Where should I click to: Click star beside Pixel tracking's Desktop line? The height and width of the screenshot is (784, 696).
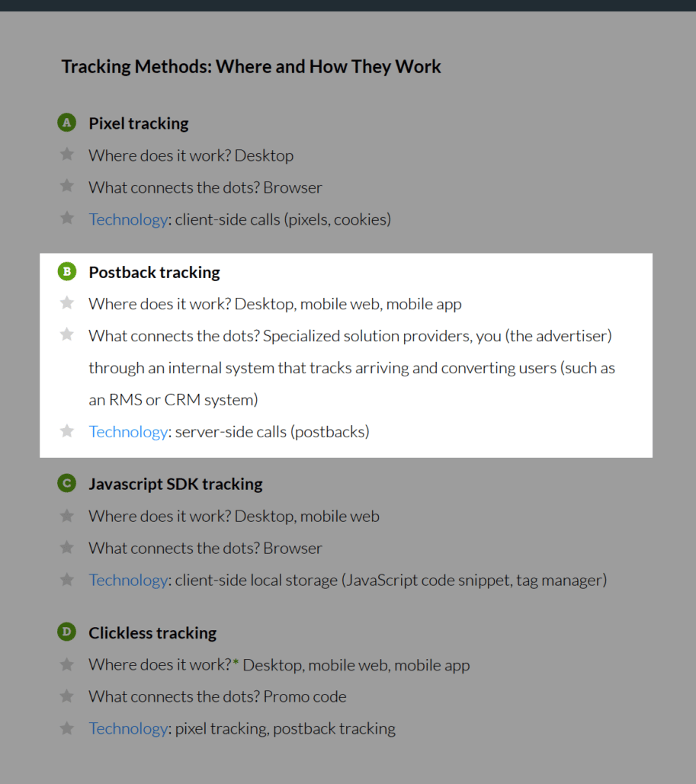click(x=67, y=155)
